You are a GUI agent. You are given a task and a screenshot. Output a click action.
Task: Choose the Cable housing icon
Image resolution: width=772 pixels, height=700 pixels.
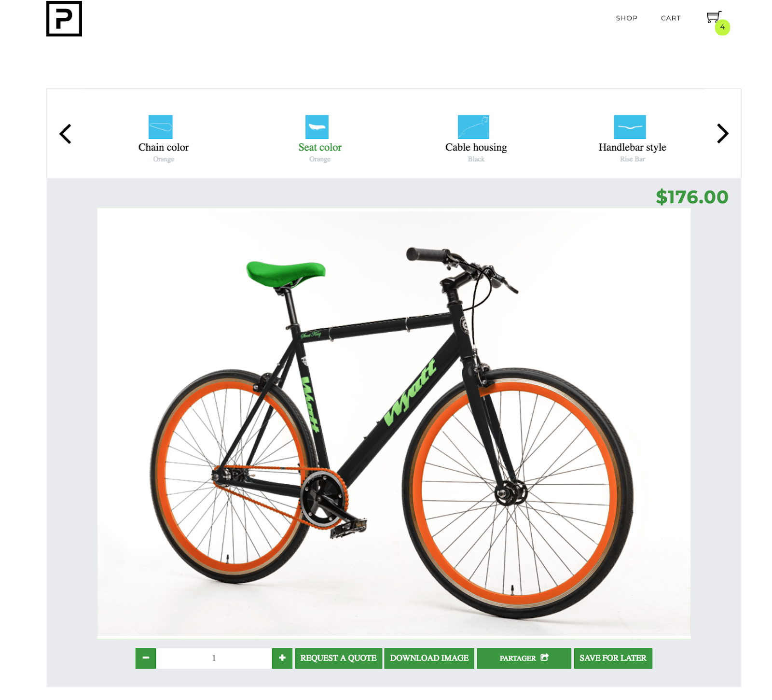click(473, 127)
